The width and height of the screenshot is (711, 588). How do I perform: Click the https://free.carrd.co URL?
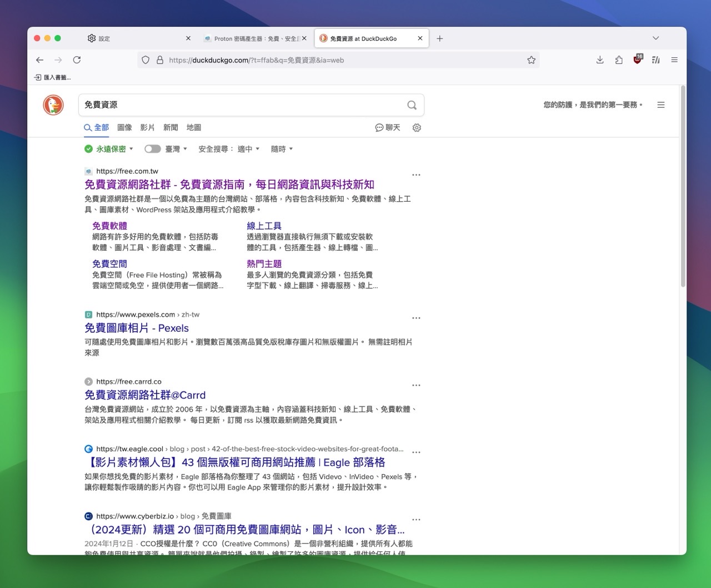[129, 382]
